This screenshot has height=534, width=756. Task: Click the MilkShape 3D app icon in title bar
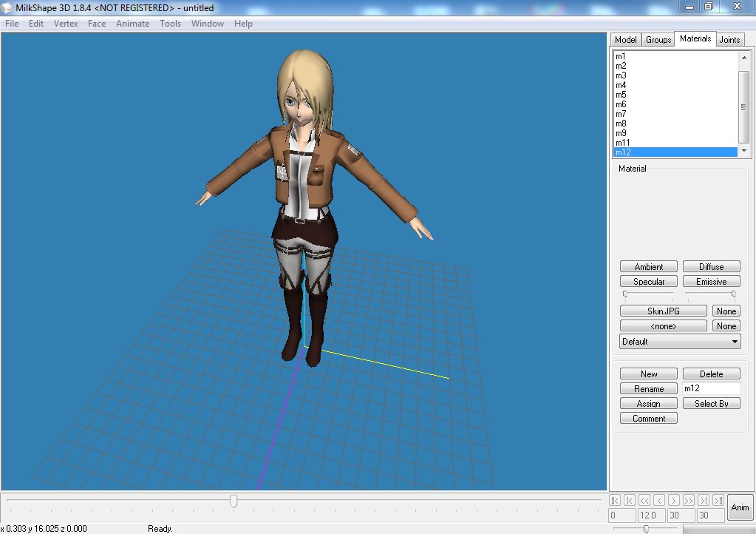6,7
